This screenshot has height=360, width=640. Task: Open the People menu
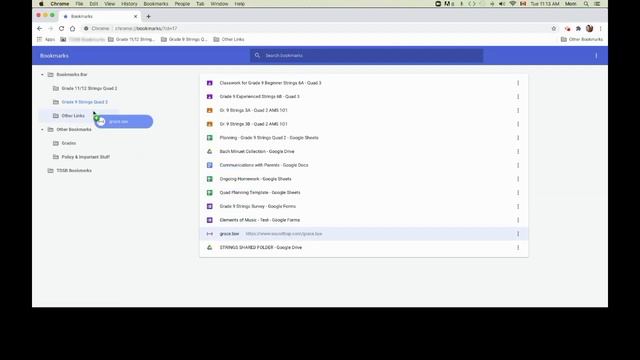(182, 4)
